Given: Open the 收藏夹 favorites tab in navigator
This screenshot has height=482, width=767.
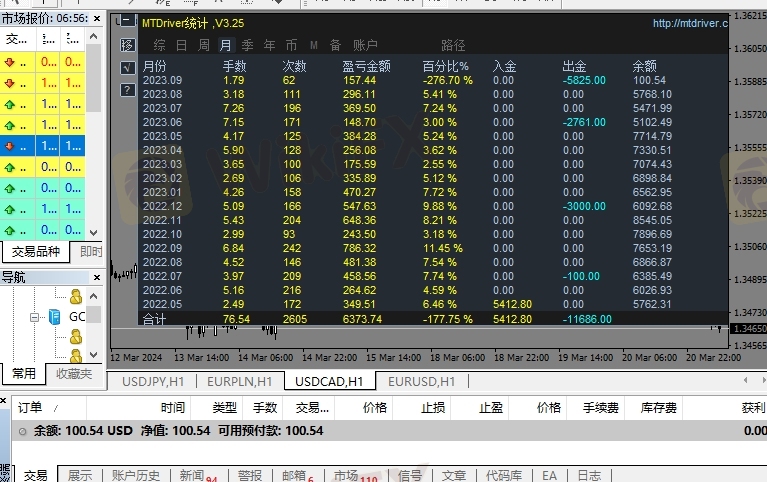Looking at the screenshot, I should tap(74, 374).
